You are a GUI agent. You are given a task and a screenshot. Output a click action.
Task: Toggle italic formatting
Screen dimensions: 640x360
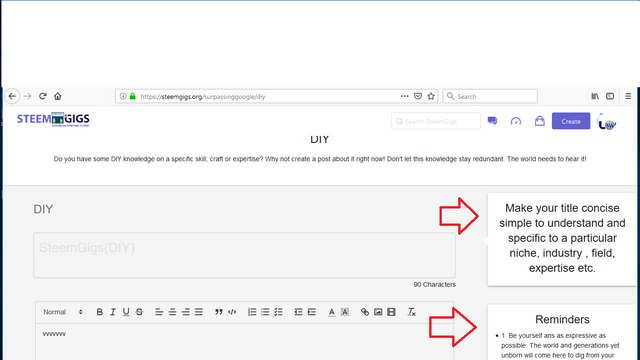(x=113, y=312)
